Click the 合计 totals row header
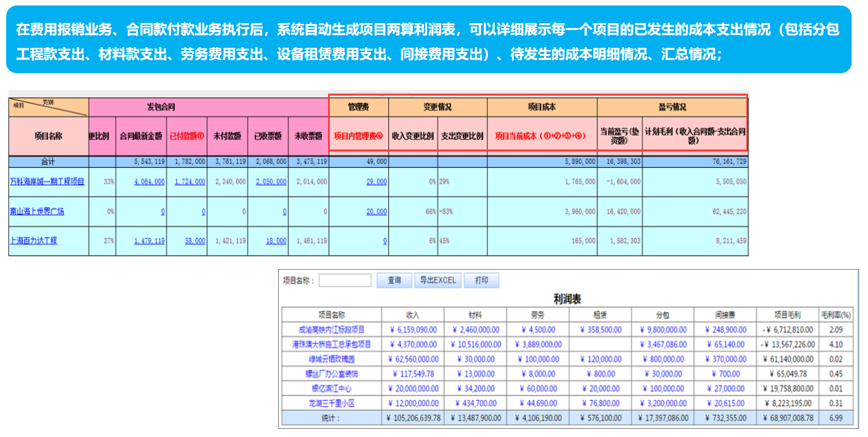Image resolution: width=868 pixels, height=437 pixels. [47, 161]
